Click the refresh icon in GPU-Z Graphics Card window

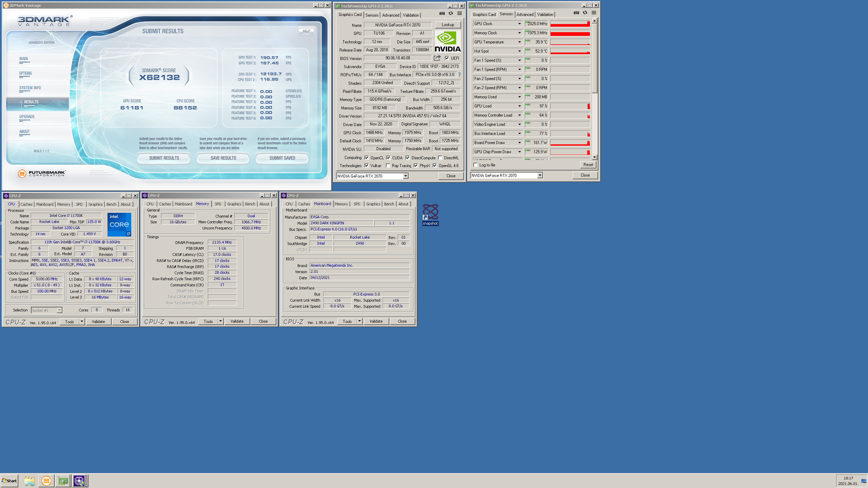pos(451,14)
